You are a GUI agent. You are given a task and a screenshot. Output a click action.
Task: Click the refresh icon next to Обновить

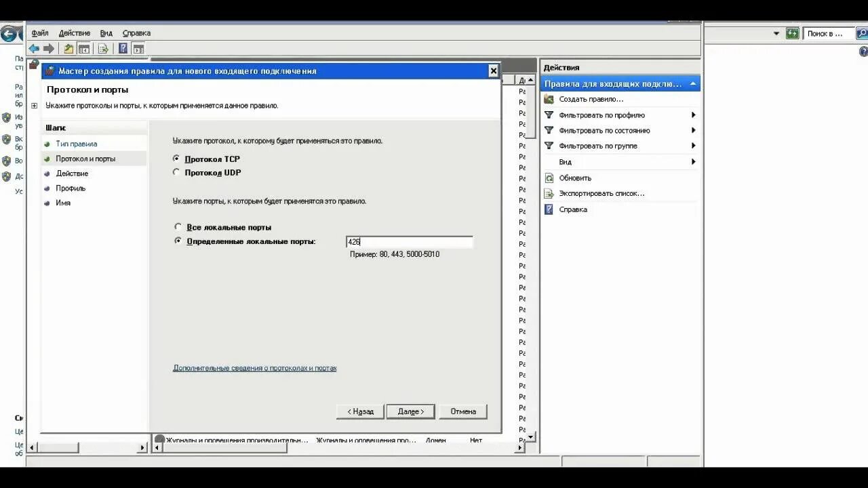(x=549, y=178)
